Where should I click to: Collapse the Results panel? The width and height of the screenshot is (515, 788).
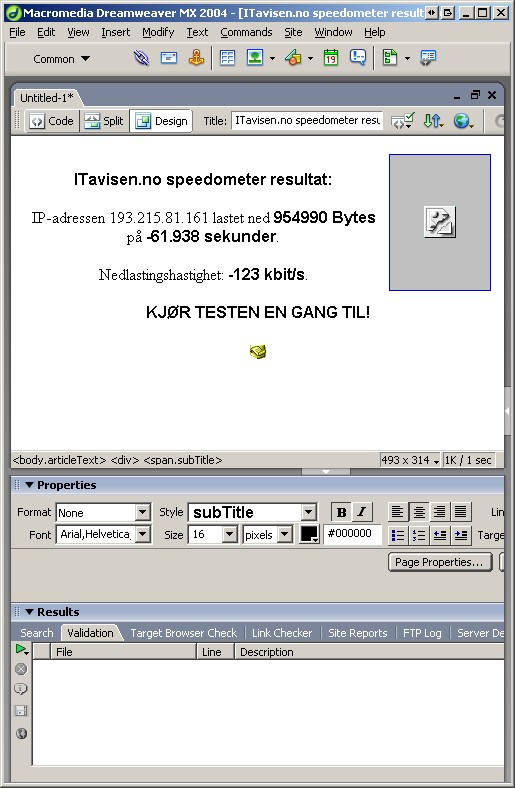pyautogui.click(x=29, y=612)
